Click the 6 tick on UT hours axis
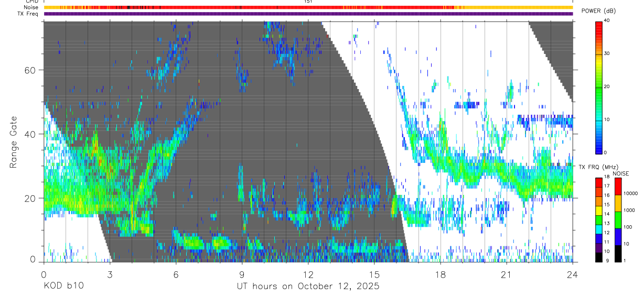Image resolution: width=644 pixels, height=297 pixels. point(176,274)
